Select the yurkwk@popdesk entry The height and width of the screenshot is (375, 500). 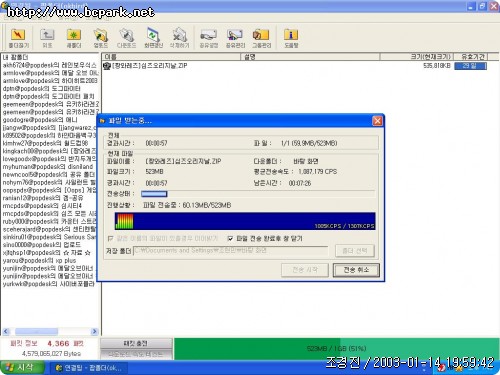point(49,284)
